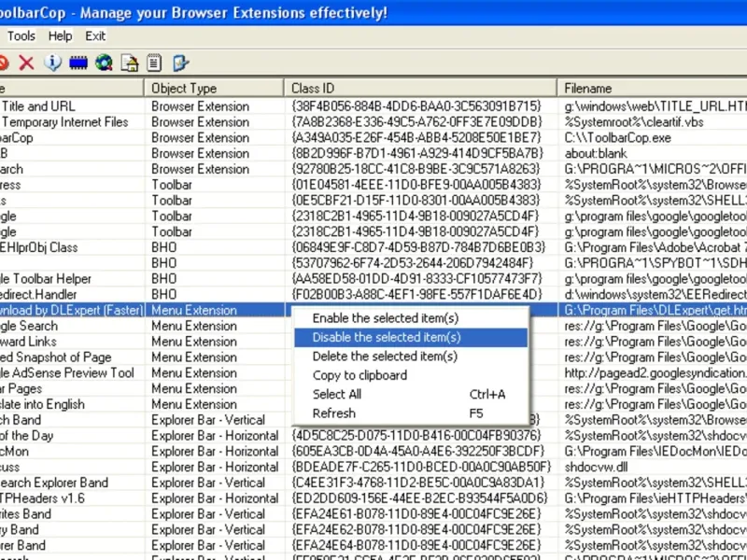Click filename G:\Program Files\IEDocMon
Viewport: 747px width, 560px height.
tap(655, 452)
